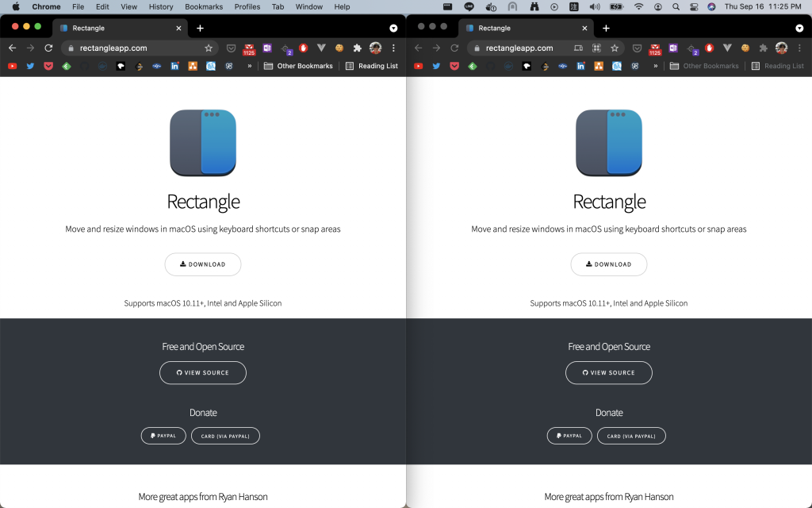The height and width of the screenshot is (508, 812).
Task: Show hidden bookmarks chevron in right window
Action: tap(656, 66)
